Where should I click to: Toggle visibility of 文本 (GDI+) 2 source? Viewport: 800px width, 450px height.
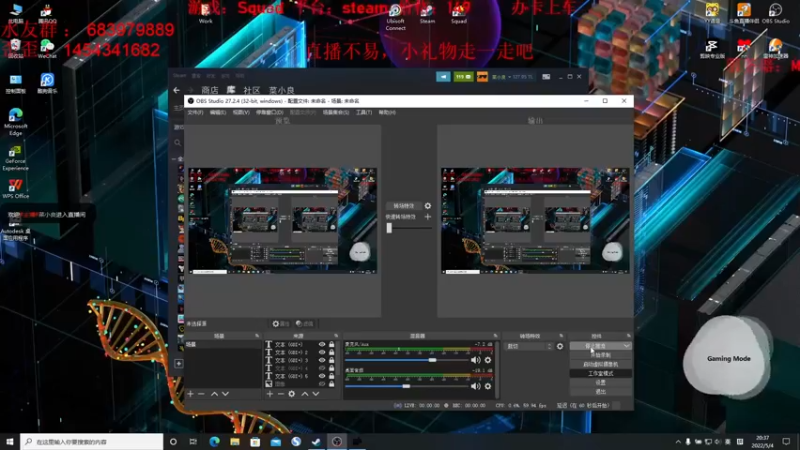click(322, 352)
